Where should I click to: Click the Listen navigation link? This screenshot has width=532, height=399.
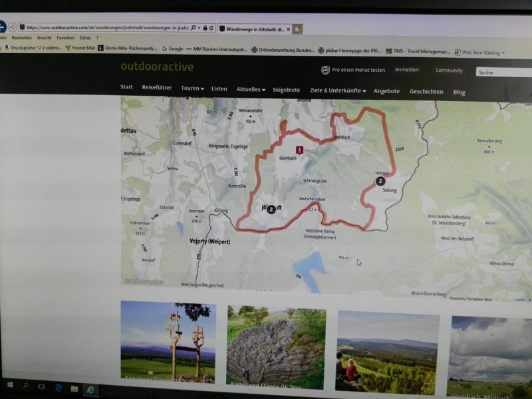click(x=219, y=89)
